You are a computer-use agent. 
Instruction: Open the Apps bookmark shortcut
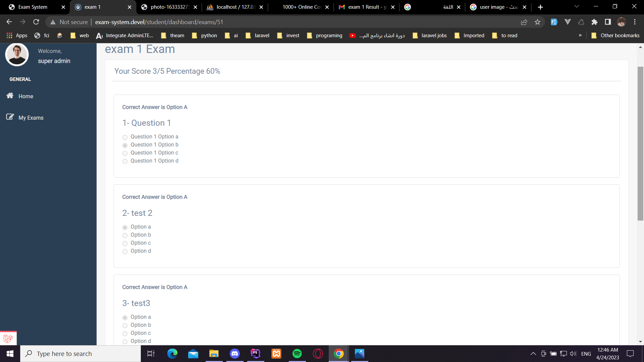17,36
